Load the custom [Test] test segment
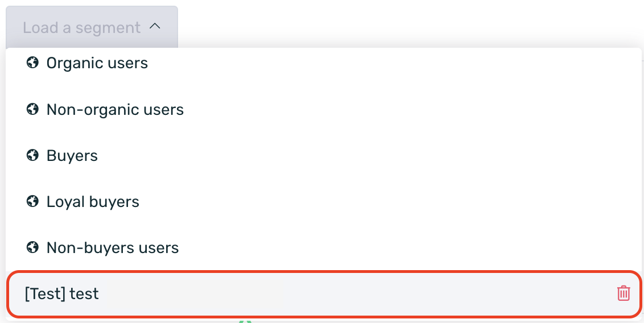The width and height of the screenshot is (644, 323). [61, 293]
